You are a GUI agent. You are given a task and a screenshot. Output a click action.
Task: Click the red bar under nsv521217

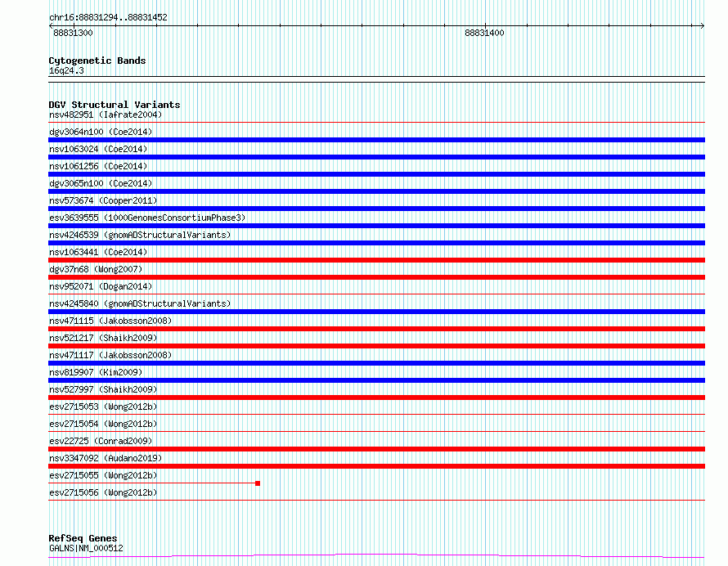[376, 346]
